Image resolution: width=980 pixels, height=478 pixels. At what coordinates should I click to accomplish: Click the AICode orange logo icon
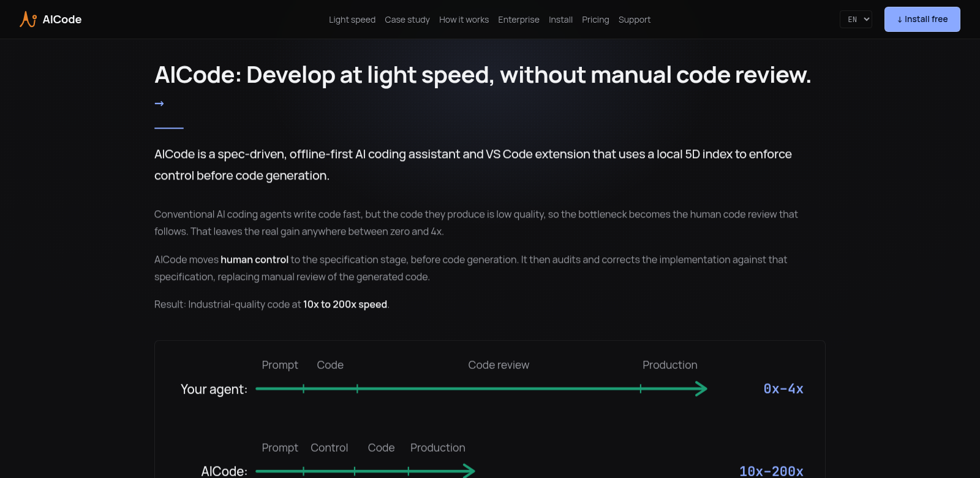(x=28, y=19)
